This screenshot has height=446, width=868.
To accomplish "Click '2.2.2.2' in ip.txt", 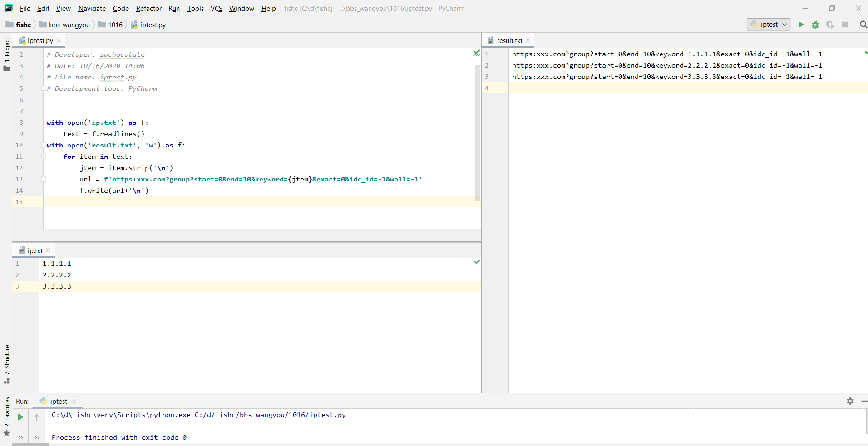I will [57, 275].
